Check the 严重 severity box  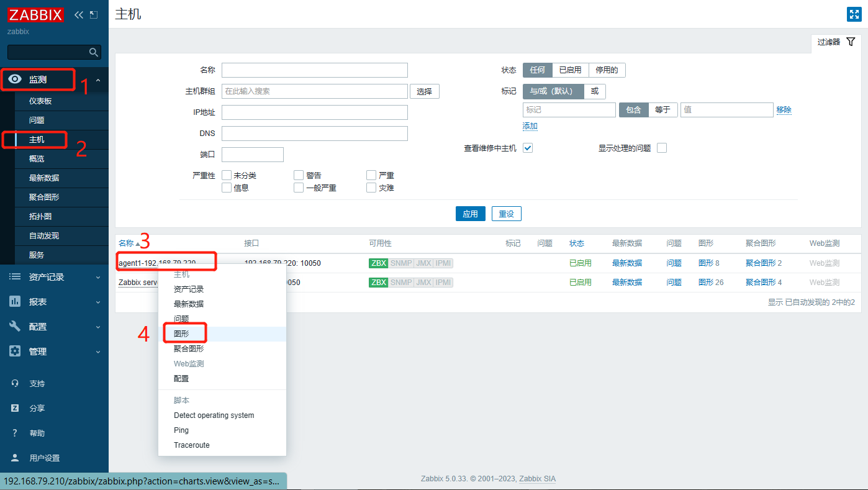(371, 176)
